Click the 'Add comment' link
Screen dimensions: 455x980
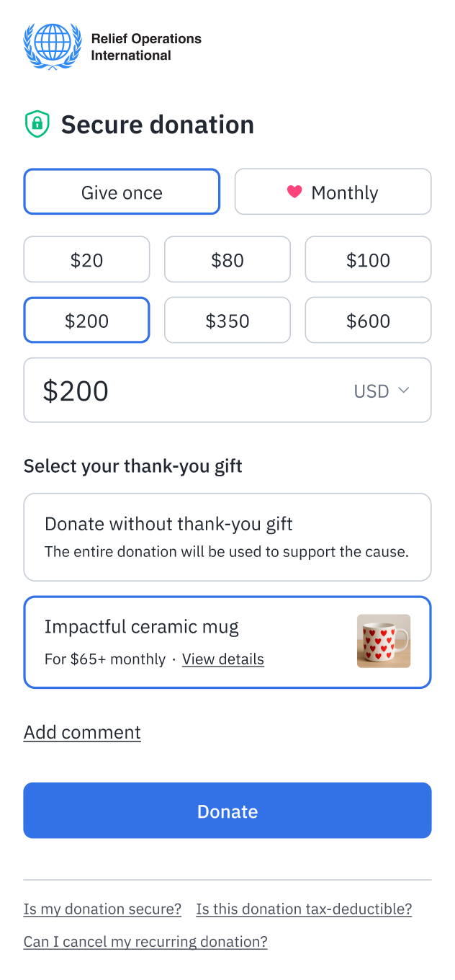(81, 732)
